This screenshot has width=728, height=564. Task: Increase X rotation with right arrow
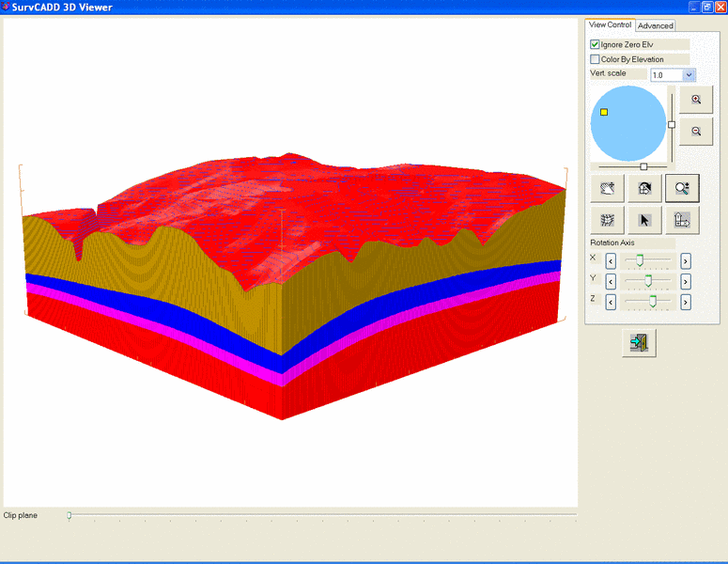pos(686,261)
